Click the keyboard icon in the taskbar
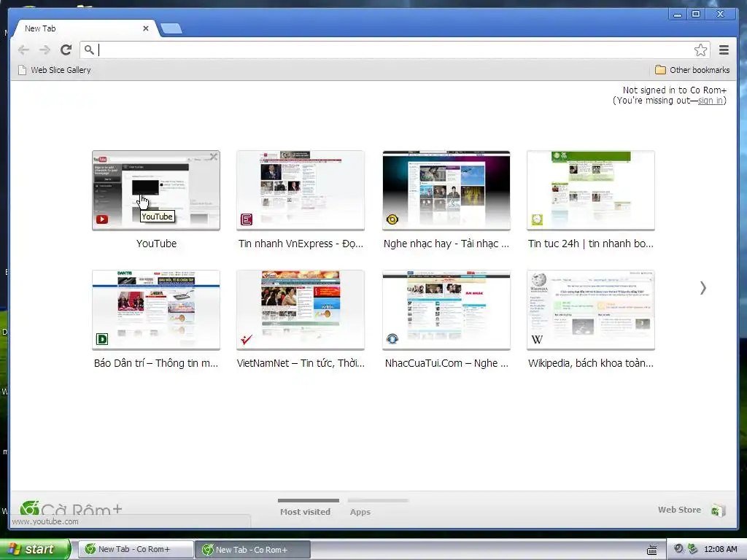This screenshot has width=747, height=560. [651, 550]
